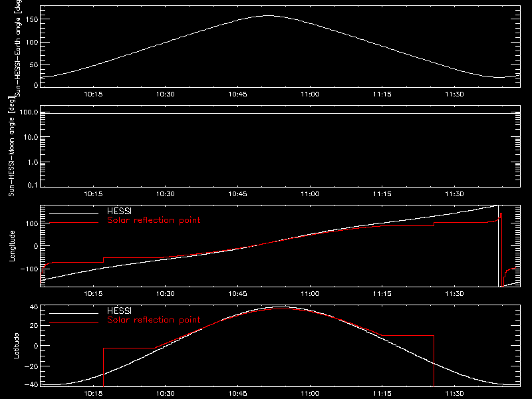Click 1.0 tick value on Moon angle axis
Screen dimensions: 532x399
(33, 162)
